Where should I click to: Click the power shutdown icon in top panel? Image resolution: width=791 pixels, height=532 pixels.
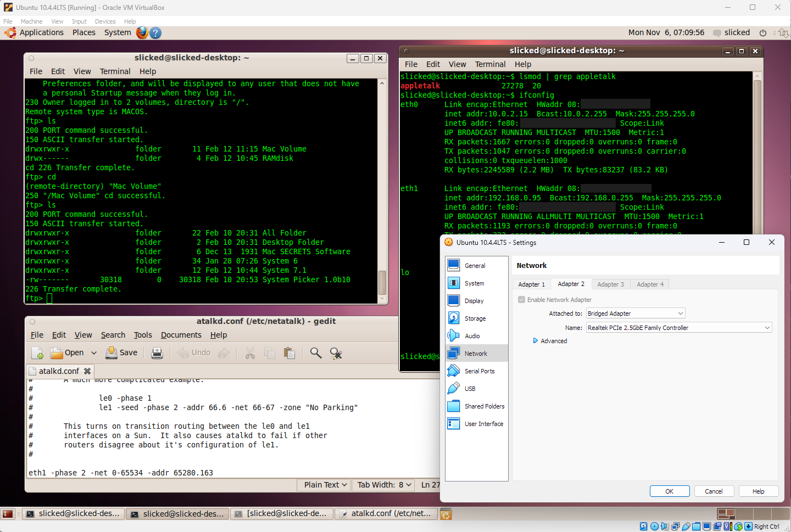[x=763, y=33]
